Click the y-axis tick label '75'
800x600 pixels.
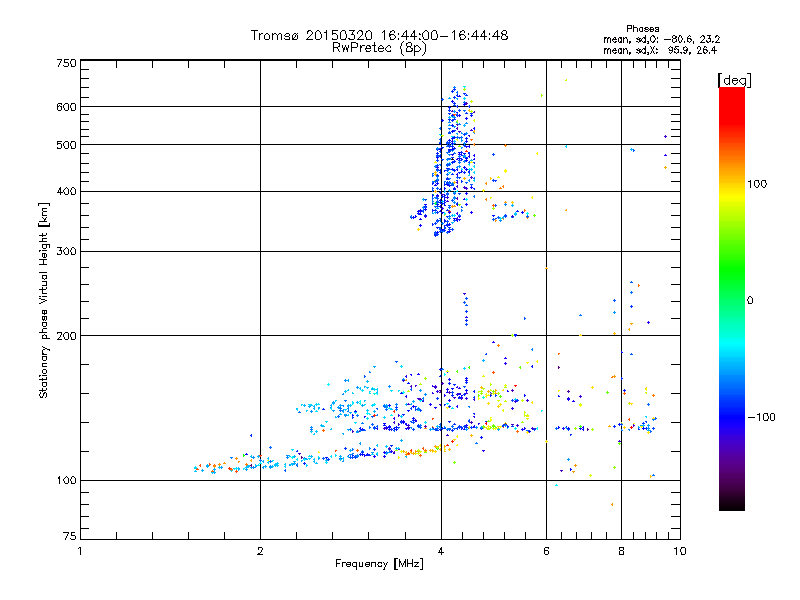pos(70,536)
